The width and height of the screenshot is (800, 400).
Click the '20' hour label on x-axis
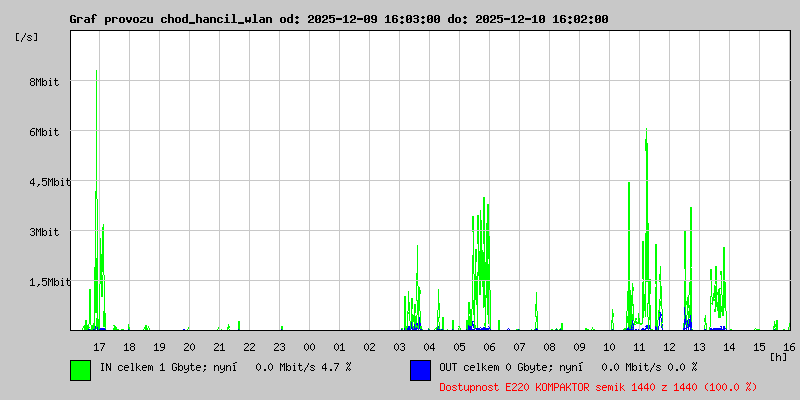click(189, 347)
